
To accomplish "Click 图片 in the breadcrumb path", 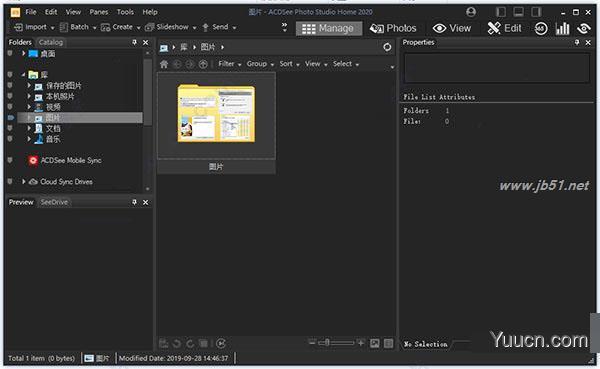I will point(208,47).
